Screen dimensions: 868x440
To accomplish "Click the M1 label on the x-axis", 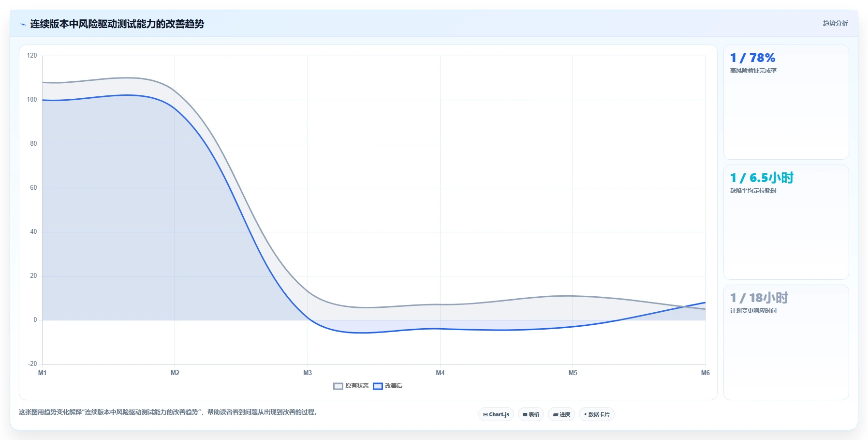I will point(43,373).
